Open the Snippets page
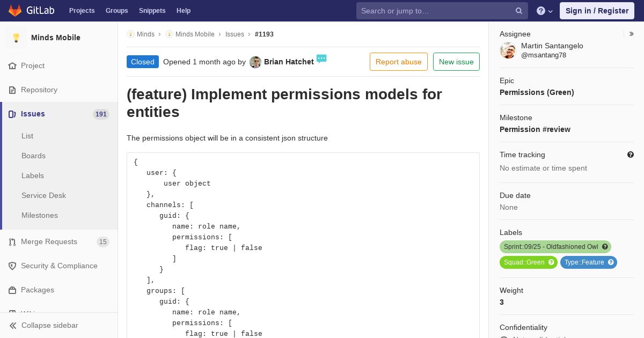Viewport: 644px width, 338px height. (152, 11)
